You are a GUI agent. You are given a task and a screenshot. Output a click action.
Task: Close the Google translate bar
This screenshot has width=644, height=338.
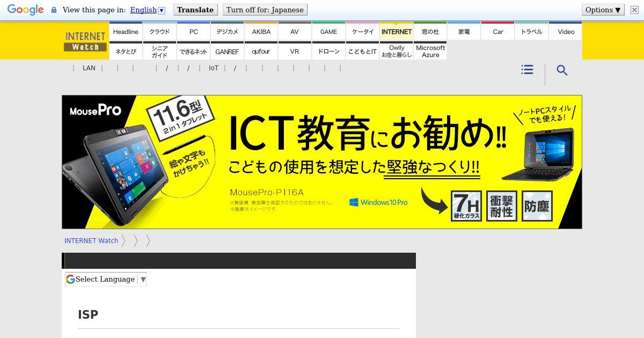click(x=634, y=10)
